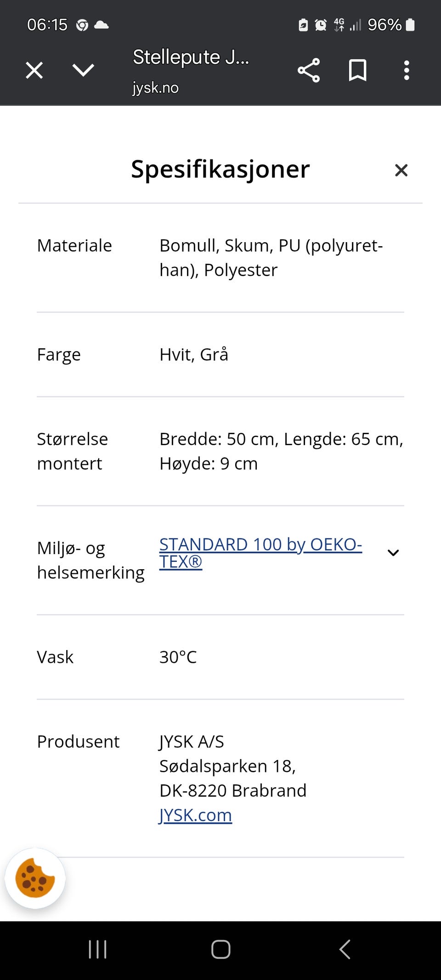
Task: Tap the alarm clock status bar icon
Action: pyautogui.click(x=320, y=25)
